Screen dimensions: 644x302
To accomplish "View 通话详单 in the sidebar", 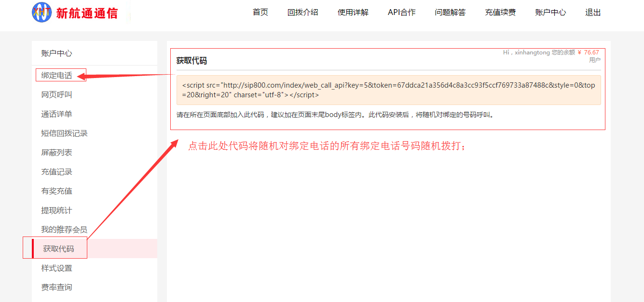I will point(56,114).
